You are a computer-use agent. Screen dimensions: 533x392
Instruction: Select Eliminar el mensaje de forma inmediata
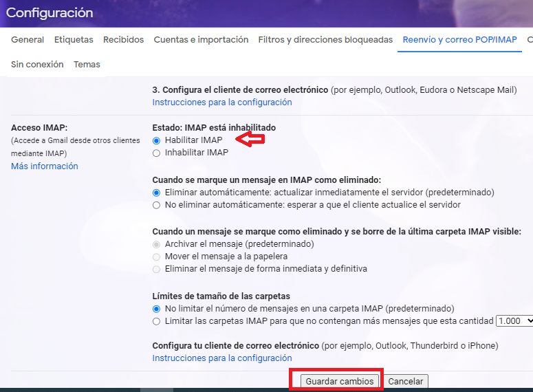[x=156, y=270]
